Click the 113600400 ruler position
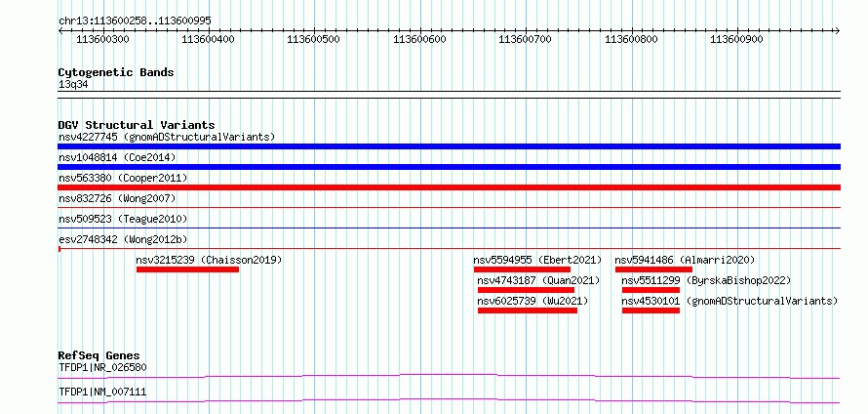 [x=208, y=39]
